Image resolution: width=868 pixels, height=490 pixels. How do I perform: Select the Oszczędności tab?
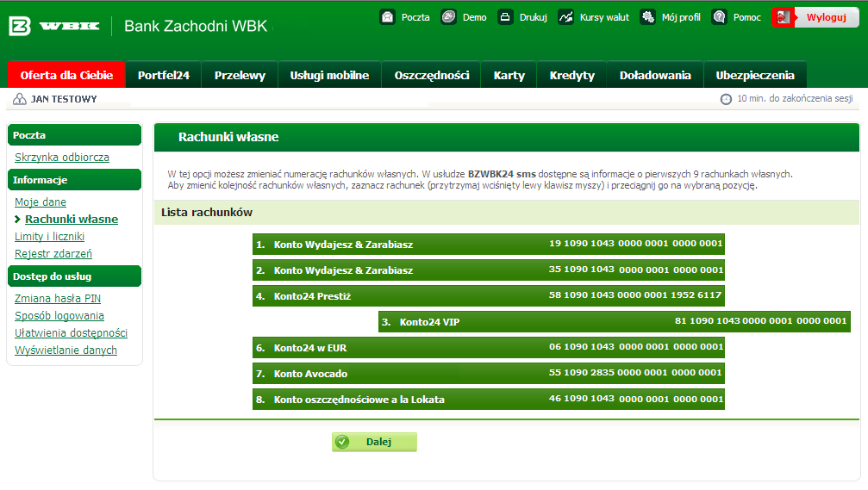pyautogui.click(x=432, y=75)
